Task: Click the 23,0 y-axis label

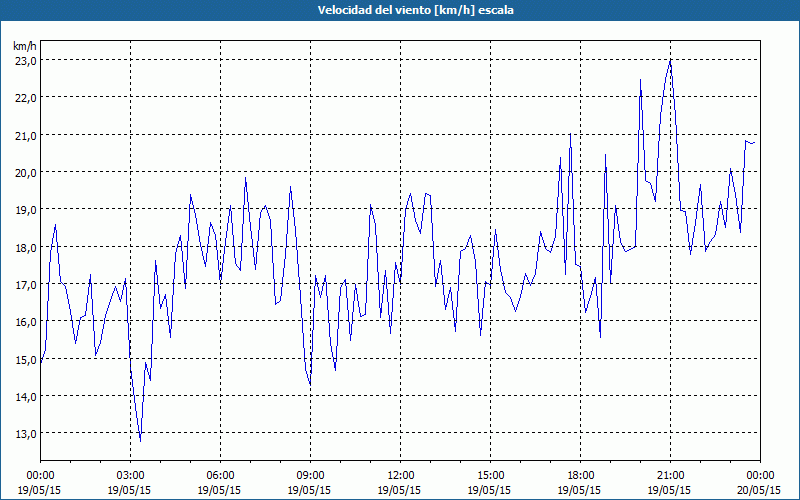Action: tap(26, 60)
